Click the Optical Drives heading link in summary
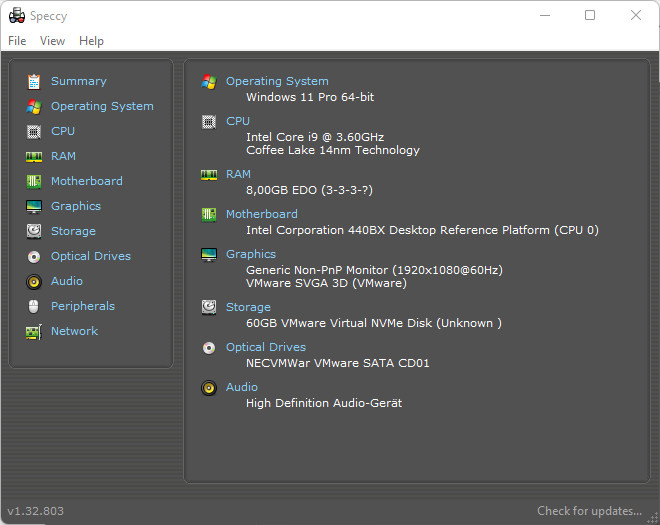Screen dimensions: 660x525 266,347
